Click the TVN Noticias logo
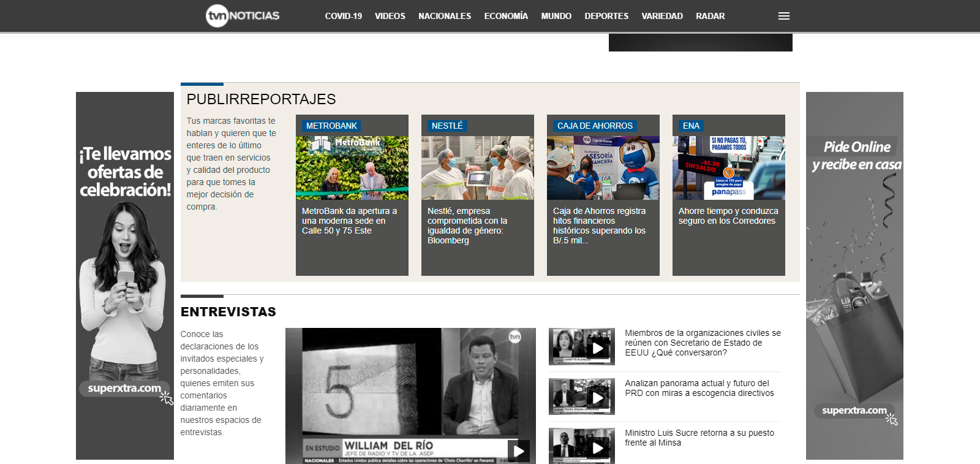Image resolution: width=980 pixels, height=464 pixels. click(243, 16)
